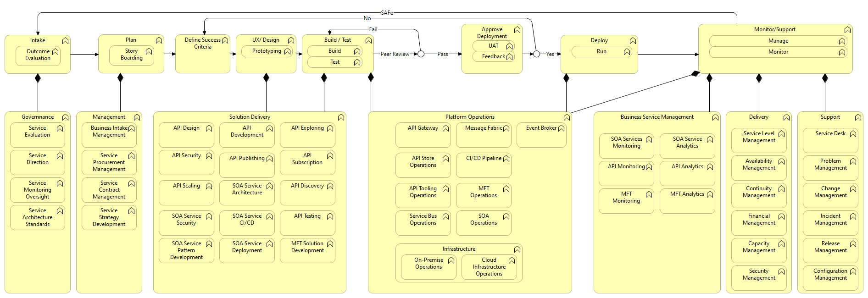The image size is (868, 298).
Task: Click the icon on Story Boarding element
Action: pos(149,51)
